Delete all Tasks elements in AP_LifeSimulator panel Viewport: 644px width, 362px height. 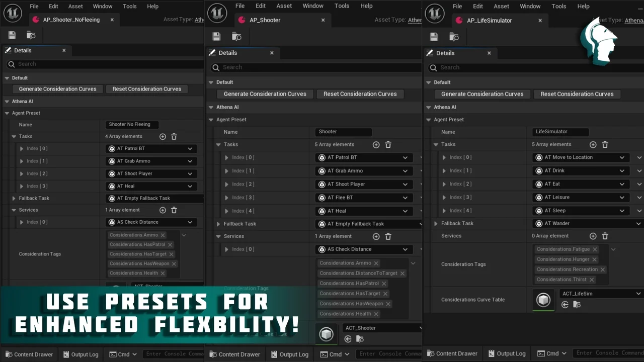click(x=605, y=145)
